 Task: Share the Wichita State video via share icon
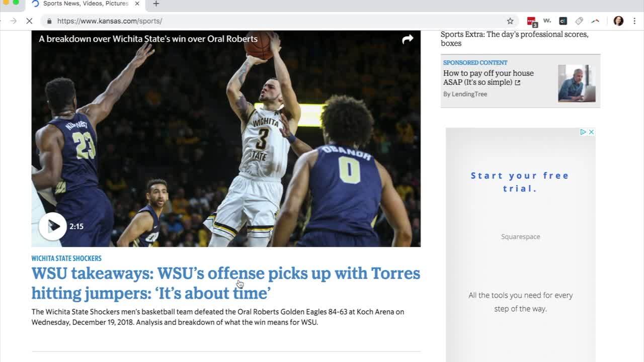coord(408,39)
